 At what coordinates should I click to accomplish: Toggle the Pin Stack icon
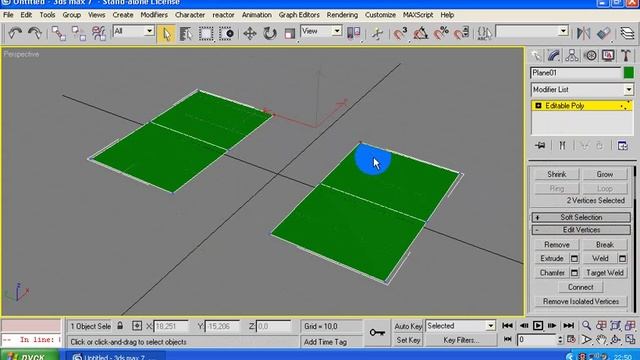click(540, 146)
